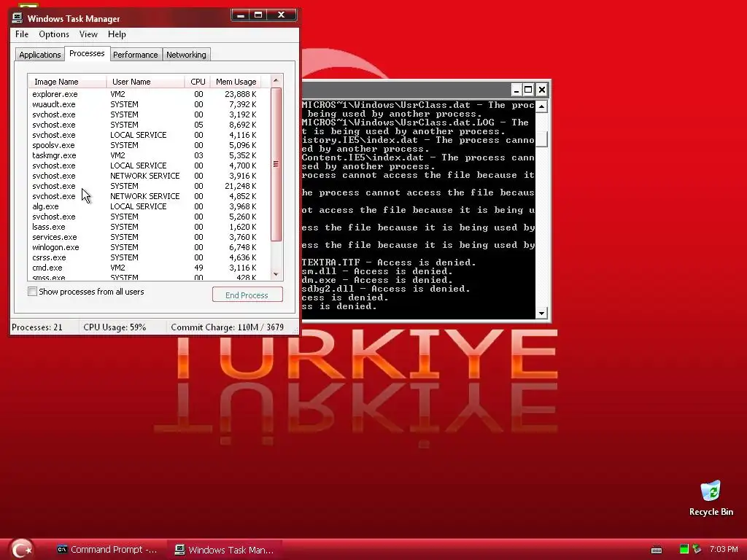Maximize the Command Prompt window
The height and width of the screenshot is (560, 747).
tap(528, 90)
